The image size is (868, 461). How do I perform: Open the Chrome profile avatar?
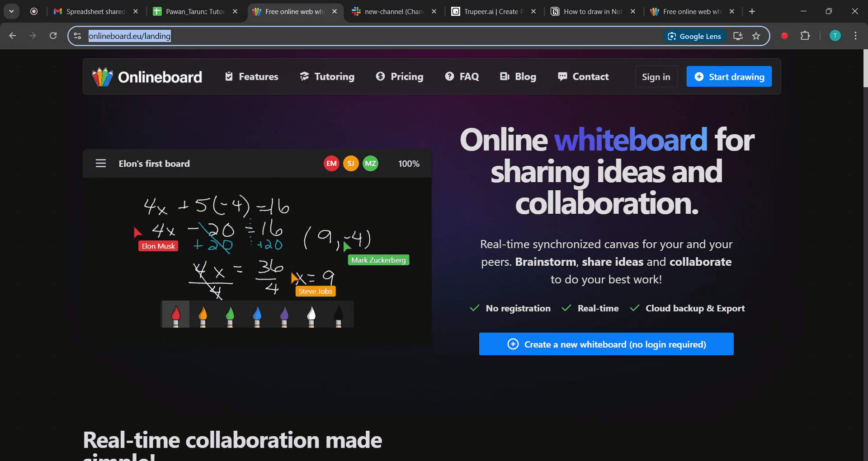click(835, 36)
